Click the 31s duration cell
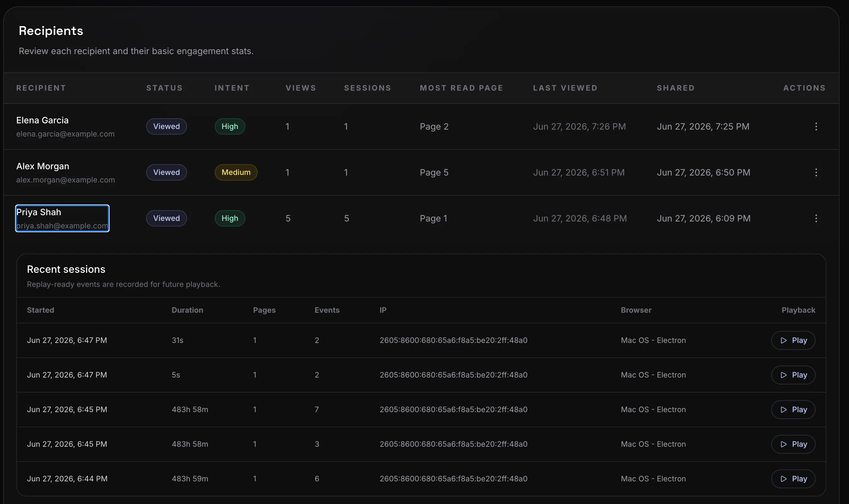849x504 pixels. coord(177,340)
